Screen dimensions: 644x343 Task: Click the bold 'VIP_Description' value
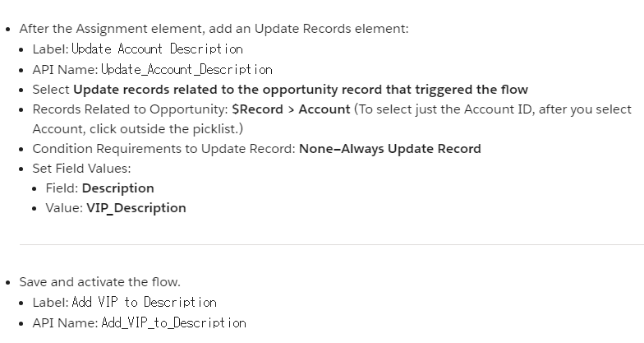(x=136, y=208)
